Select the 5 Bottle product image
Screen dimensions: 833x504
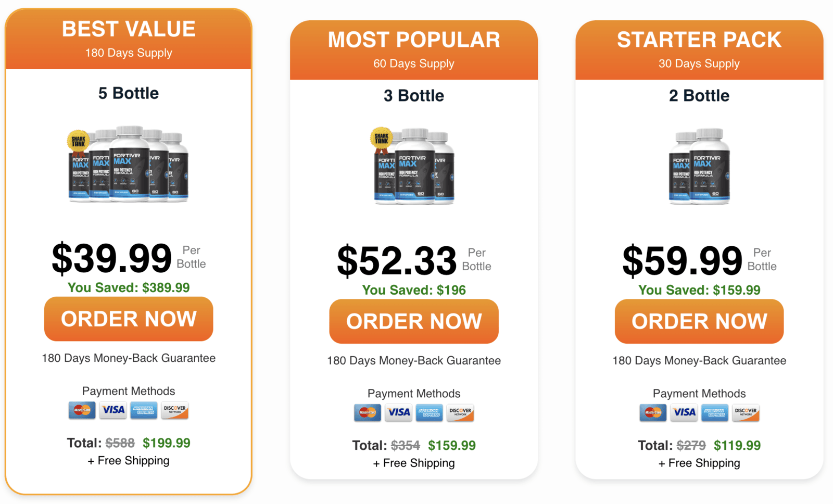click(129, 164)
